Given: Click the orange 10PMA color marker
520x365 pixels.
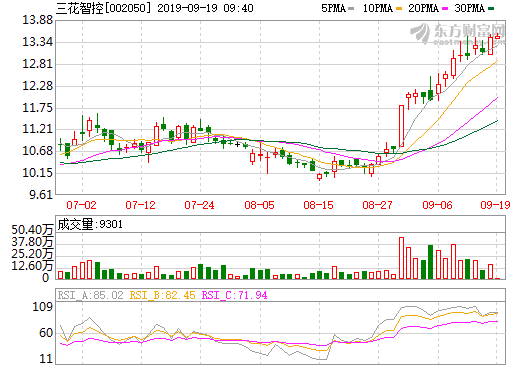Looking at the screenshot, I should point(399,9).
